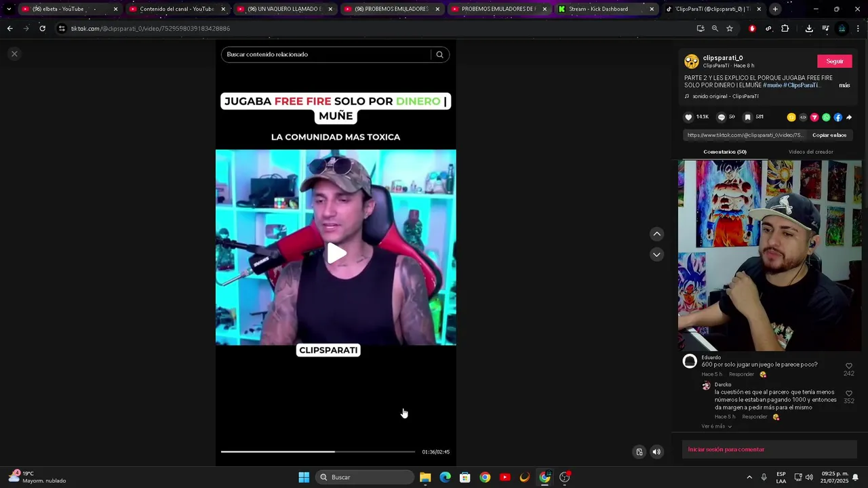Open Chrome profile avatar
This screenshot has width=868, height=488.
click(842, 28)
